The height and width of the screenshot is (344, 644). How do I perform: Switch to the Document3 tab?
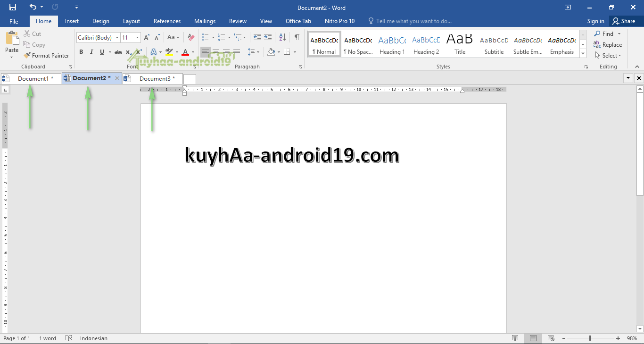[x=153, y=78]
